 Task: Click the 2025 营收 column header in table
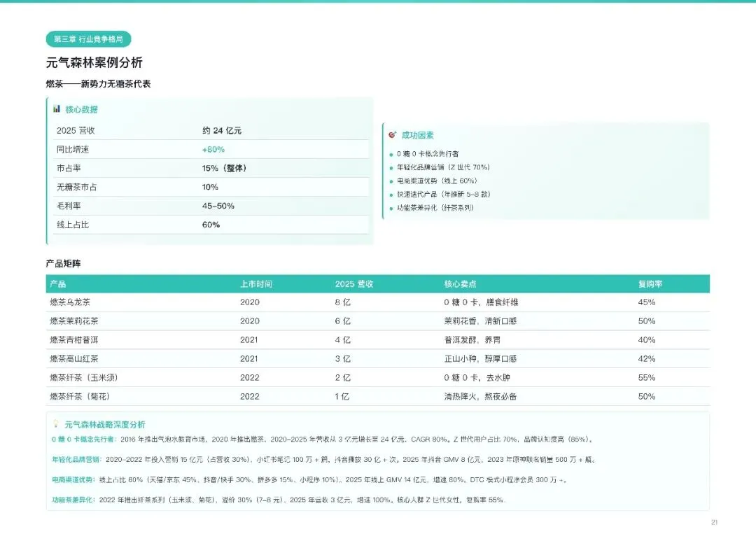pos(354,284)
